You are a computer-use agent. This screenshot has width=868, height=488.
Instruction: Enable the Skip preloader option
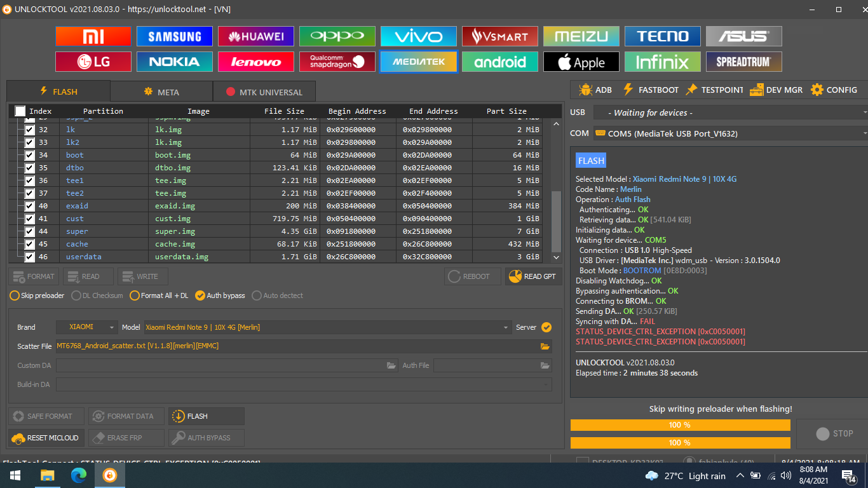[37, 295]
